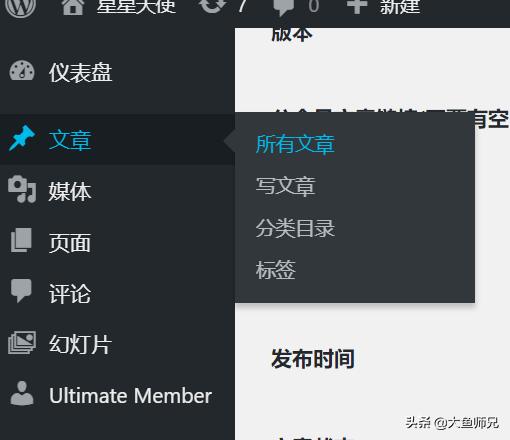This screenshot has height=440, width=510.
Task: Choose 写文章 from the flyout menu
Action: (x=285, y=186)
